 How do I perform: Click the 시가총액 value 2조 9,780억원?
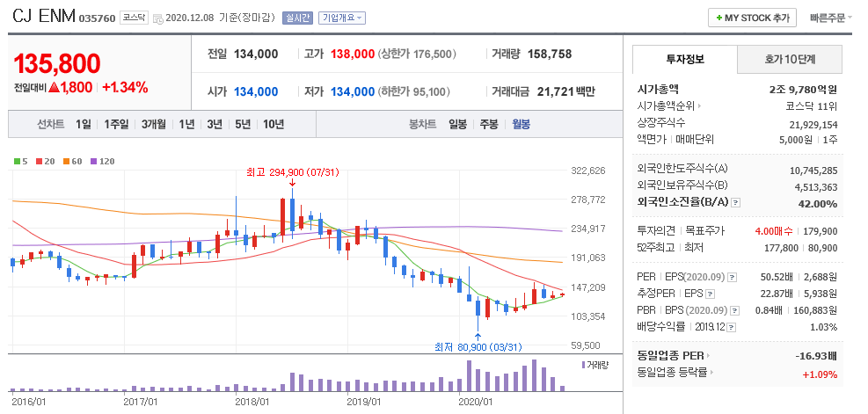tap(803, 89)
